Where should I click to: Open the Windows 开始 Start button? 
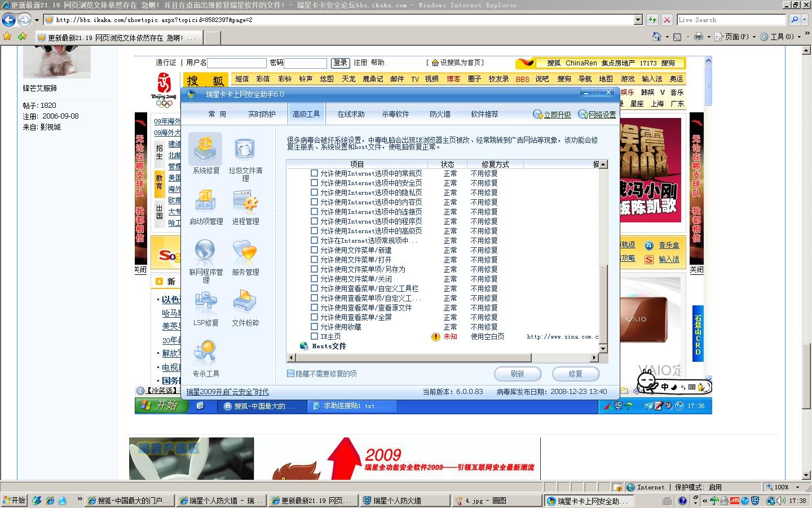15,501
